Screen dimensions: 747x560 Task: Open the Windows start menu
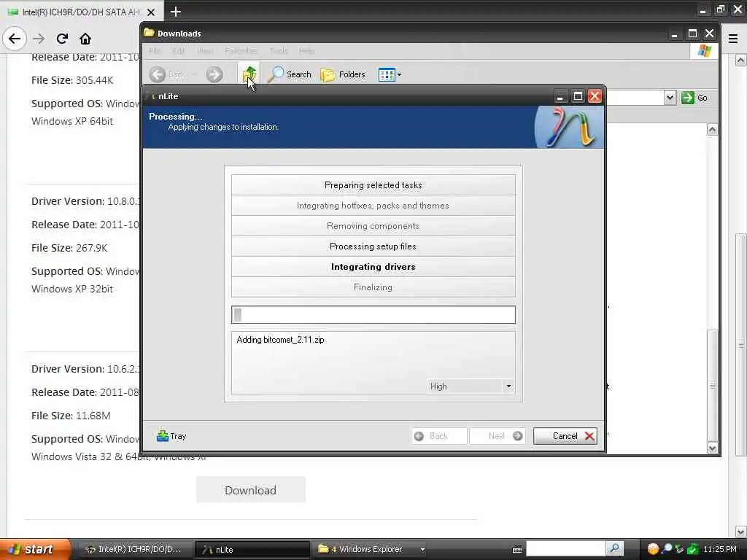(34, 549)
